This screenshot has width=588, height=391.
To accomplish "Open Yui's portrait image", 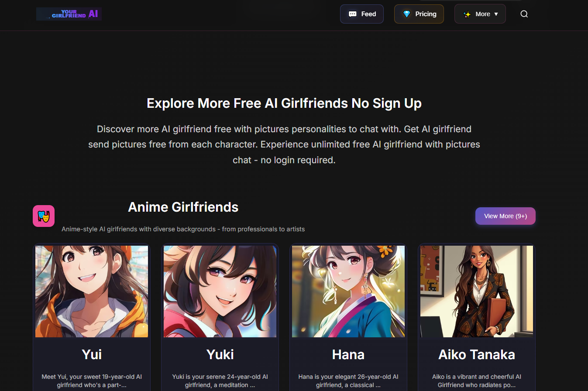I will pyautogui.click(x=92, y=291).
